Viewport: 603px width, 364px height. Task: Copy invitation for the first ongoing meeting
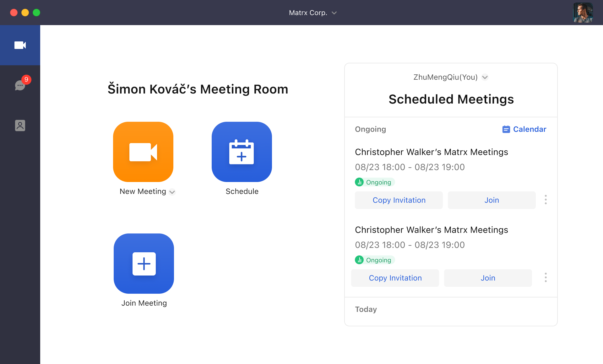pos(399,200)
